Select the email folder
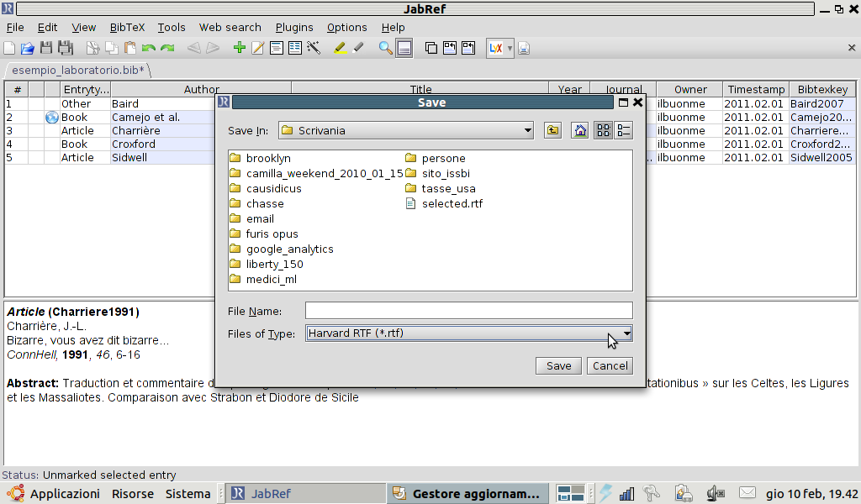The height and width of the screenshot is (504, 861). [252, 218]
